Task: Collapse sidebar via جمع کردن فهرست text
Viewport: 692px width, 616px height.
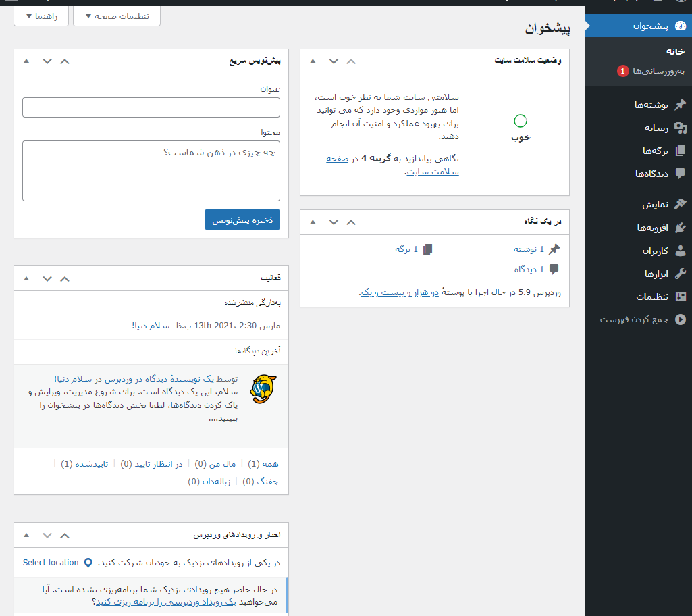Action: tap(634, 319)
